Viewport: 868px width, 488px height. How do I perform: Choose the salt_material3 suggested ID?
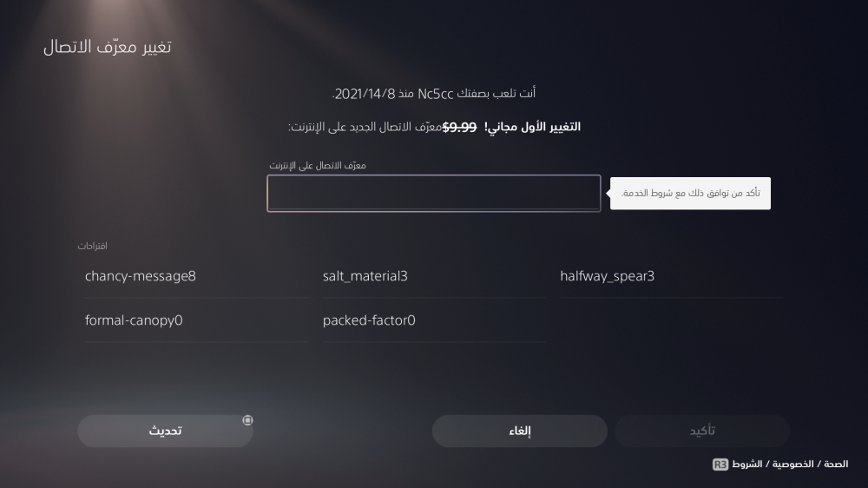[434, 276]
